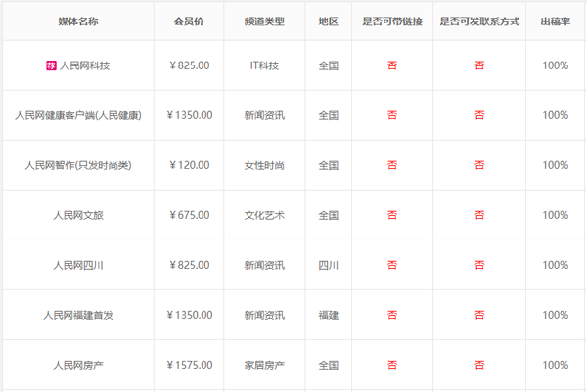The image size is (587, 392).
Task: Click the 是否可发联系方式 header
Action: [x=479, y=21]
